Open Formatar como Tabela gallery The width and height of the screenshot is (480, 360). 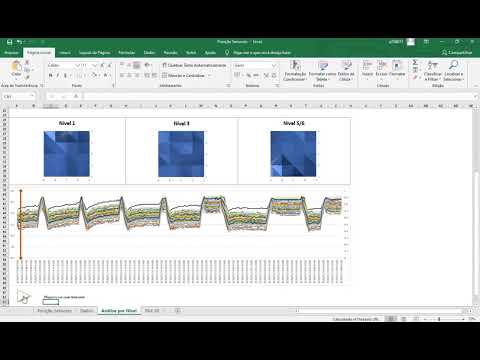(x=322, y=71)
